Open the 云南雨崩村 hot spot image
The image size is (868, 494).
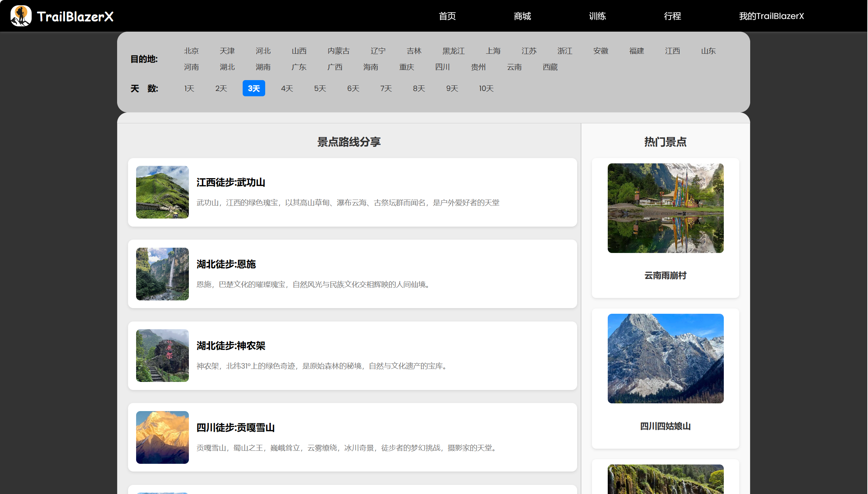(x=665, y=208)
